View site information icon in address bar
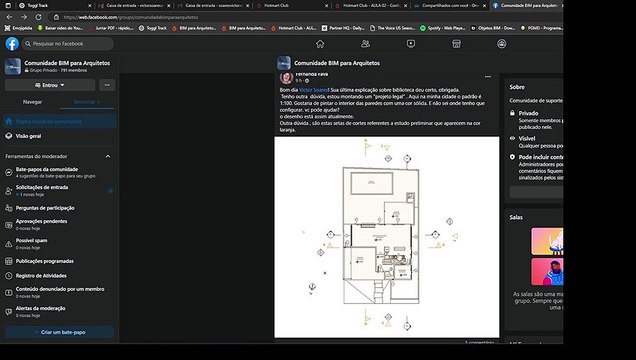Viewport: 636px width, 360px height. pyautogui.click(x=56, y=17)
